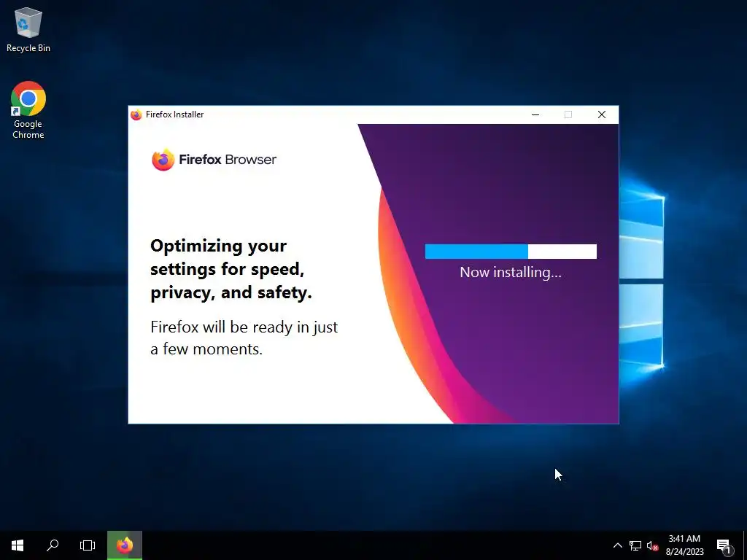Image resolution: width=747 pixels, height=560 pixels.
Task: Click the muted volume tray icon
Action: [x=652, y=545]
